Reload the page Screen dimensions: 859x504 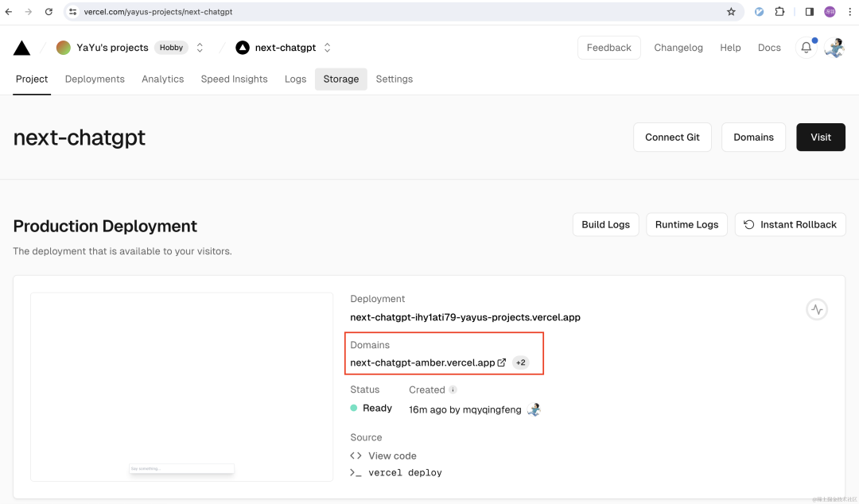tap(49, 11)
